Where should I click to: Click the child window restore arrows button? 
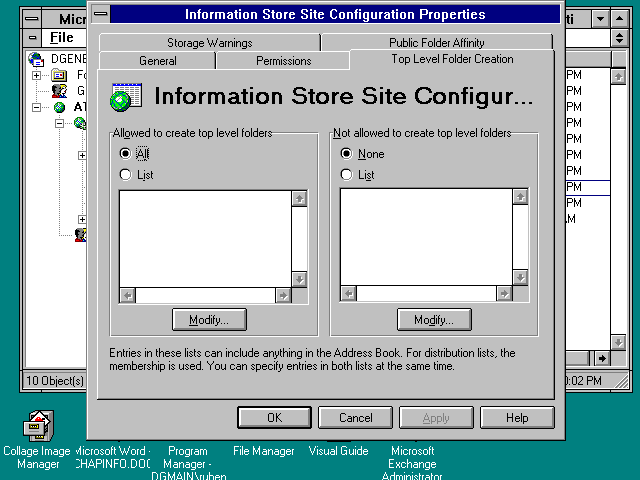click(619, 38)
